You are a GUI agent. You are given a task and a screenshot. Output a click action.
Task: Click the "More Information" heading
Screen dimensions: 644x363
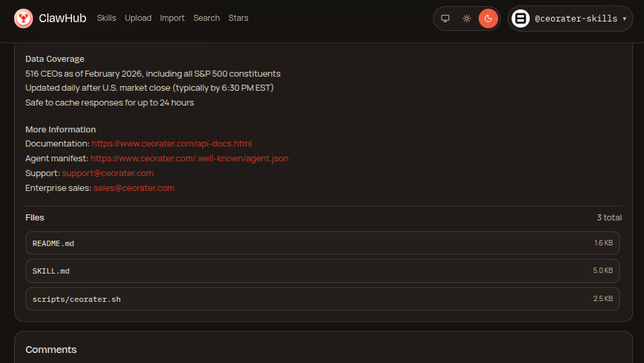(61, 129)
